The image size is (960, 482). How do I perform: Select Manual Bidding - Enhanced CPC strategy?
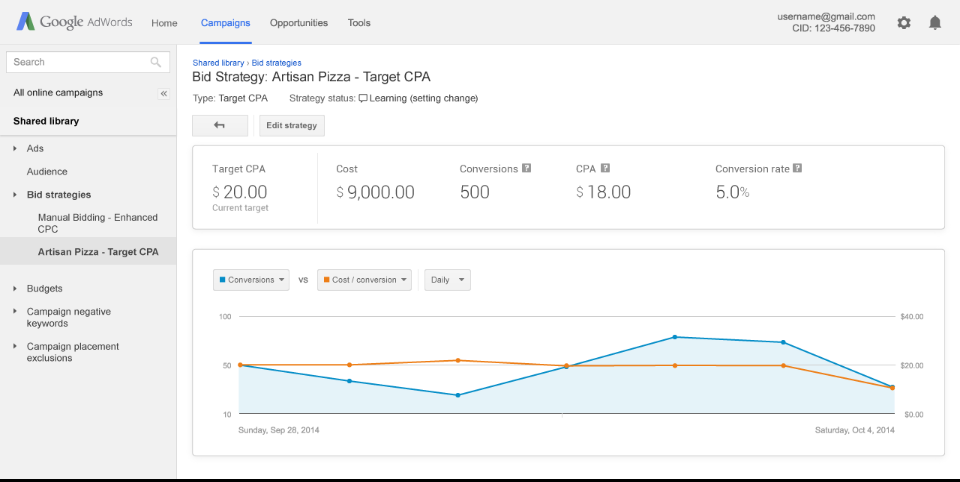(97, 223)
